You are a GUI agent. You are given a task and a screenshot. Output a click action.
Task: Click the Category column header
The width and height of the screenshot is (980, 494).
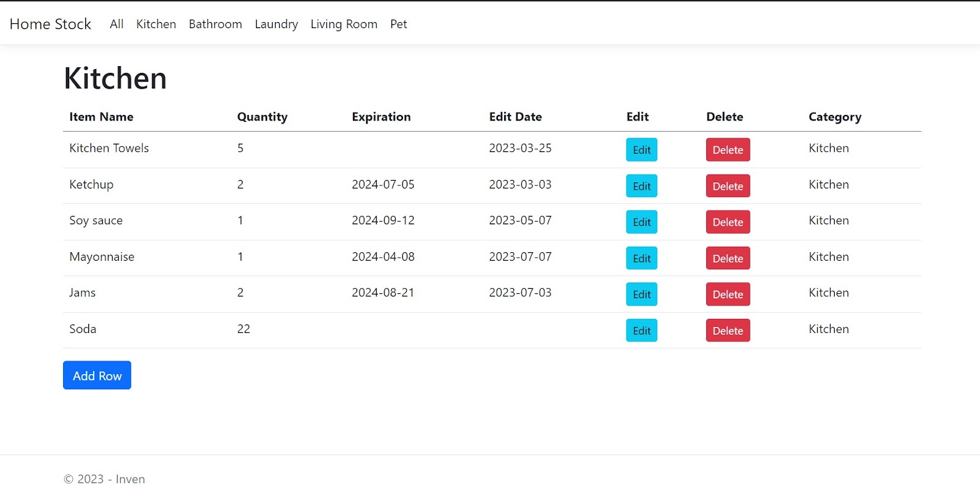point(835,117)
